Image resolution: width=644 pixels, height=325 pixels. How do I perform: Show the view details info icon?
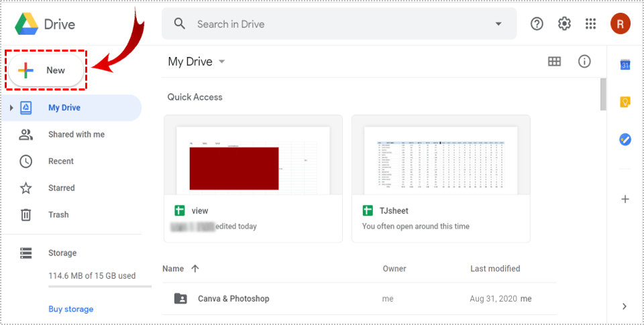pos(584,62)
